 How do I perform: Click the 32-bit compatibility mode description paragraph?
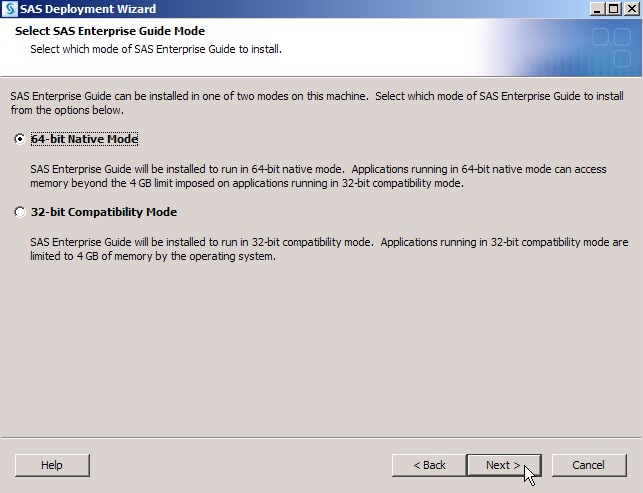tap(329, 249)
